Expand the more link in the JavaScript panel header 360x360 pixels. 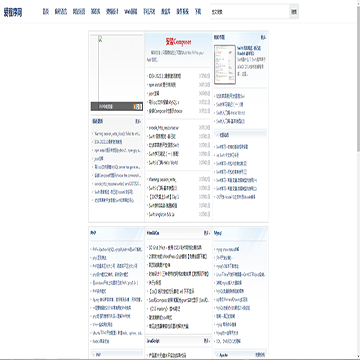[207, 341]
